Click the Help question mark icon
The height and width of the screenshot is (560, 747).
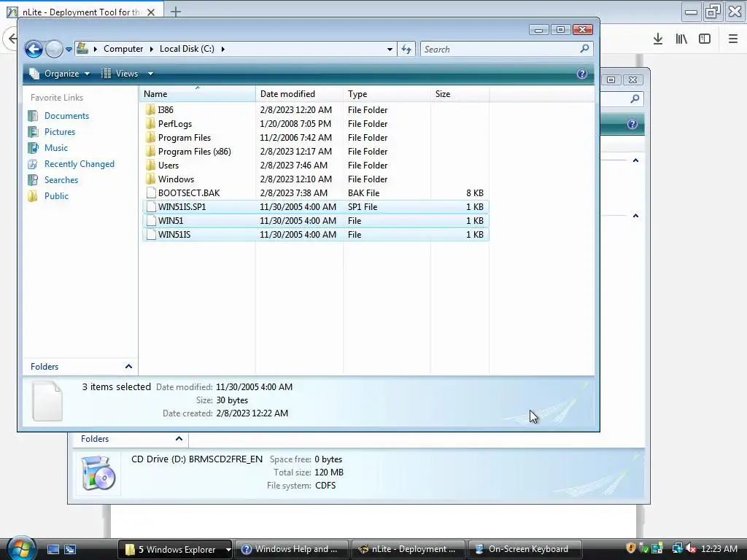click(x=581, y=74)
